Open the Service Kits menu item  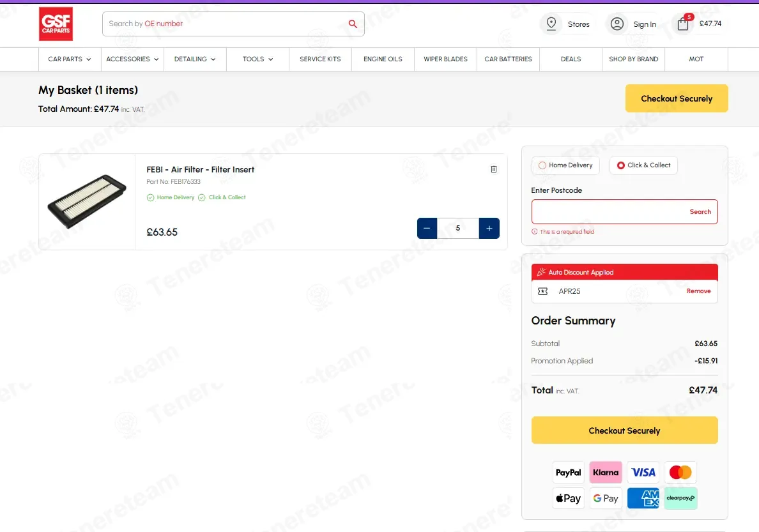pyautogui.click(x=320, y=59)
